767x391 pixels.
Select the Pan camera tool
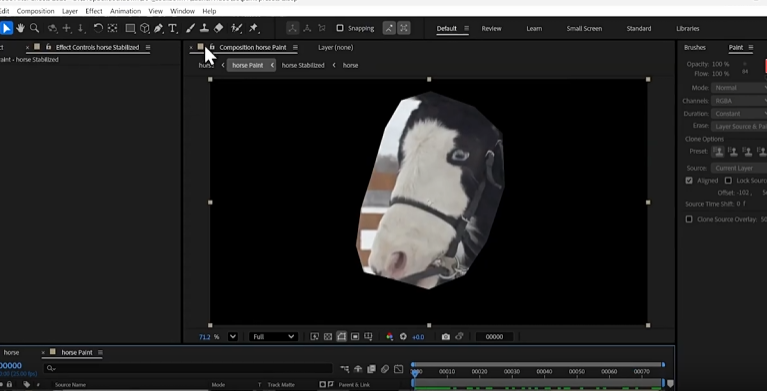pos(67,28)
